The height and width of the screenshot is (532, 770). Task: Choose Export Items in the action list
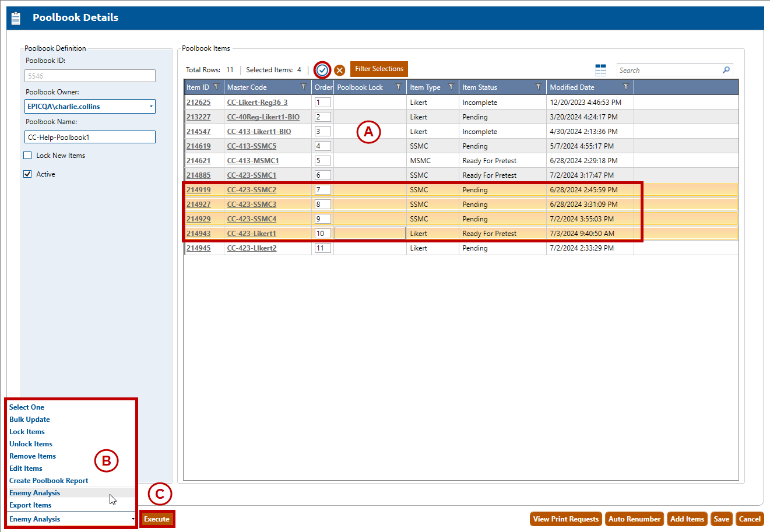(30, 505)
